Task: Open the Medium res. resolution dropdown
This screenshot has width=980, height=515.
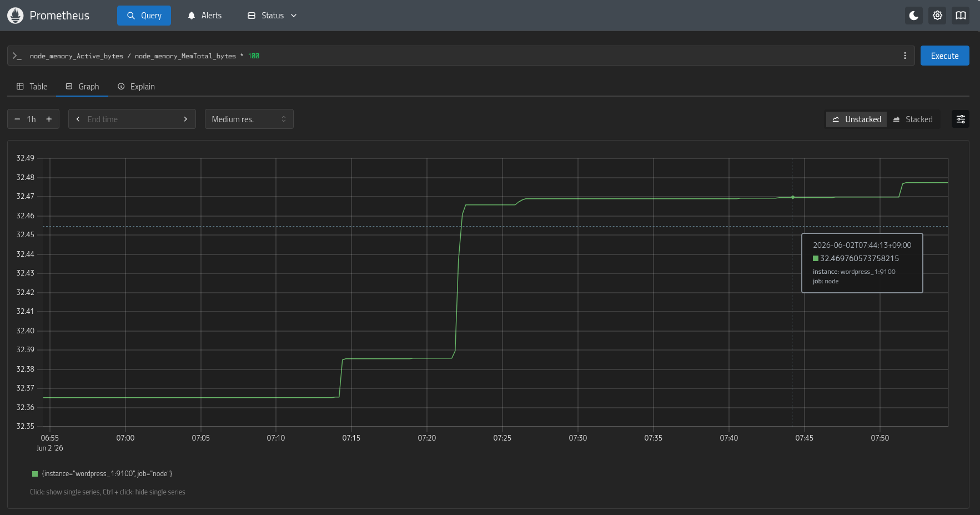Action: (249, 119)
